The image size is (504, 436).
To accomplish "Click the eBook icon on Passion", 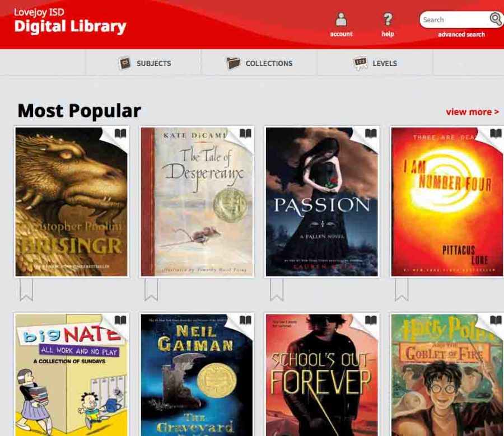I will pyautogui.click(x=371, y=133).
